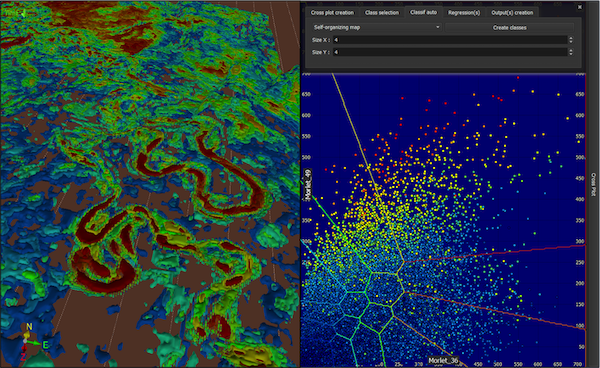Switch to the Cross plot creation tab
The width and height of the screenshot is (600, 368).
pos(332,13)
